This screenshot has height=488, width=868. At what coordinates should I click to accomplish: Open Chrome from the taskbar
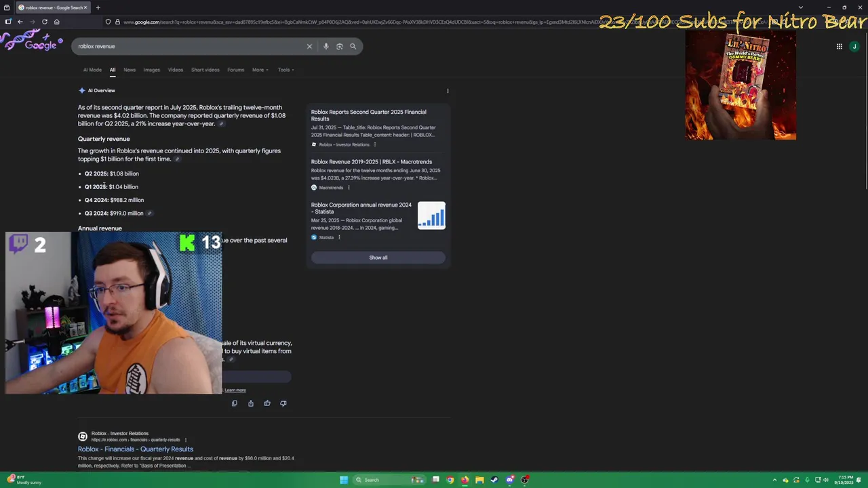pos(450,480)
